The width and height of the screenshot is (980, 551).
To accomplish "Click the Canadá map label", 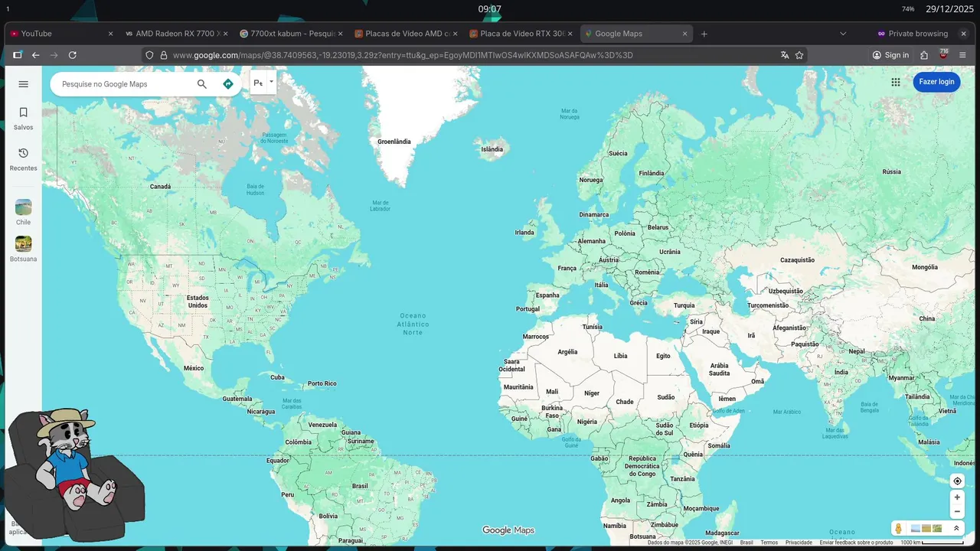I will coord(160,187).
